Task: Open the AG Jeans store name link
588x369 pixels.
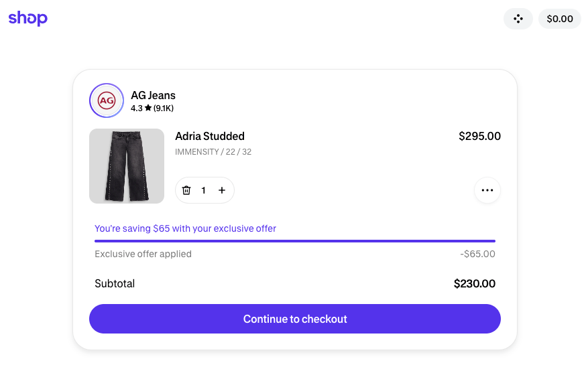Action: (x=153, y=95)
